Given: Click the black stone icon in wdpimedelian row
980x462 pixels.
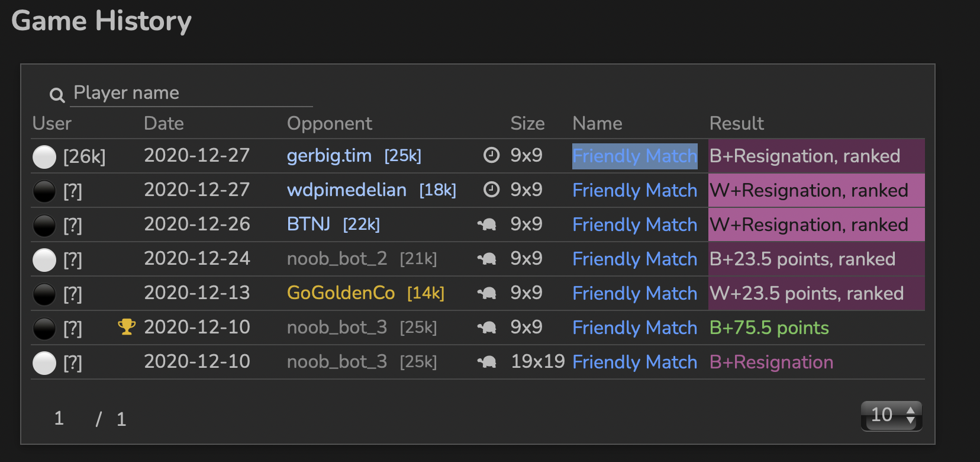Looking at the screenshot, I should pos(44,191).
